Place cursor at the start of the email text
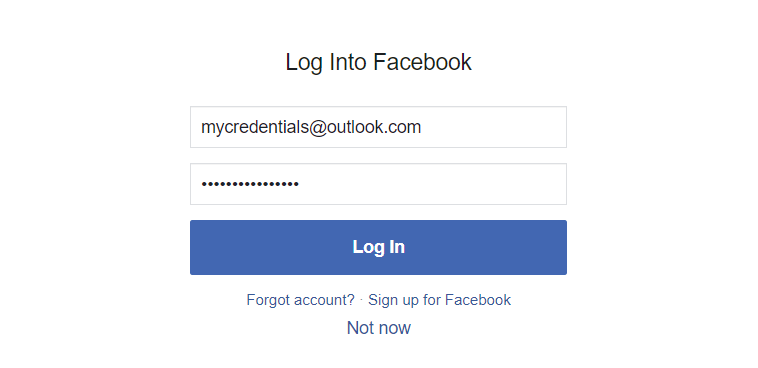 (x=202, y=127)
